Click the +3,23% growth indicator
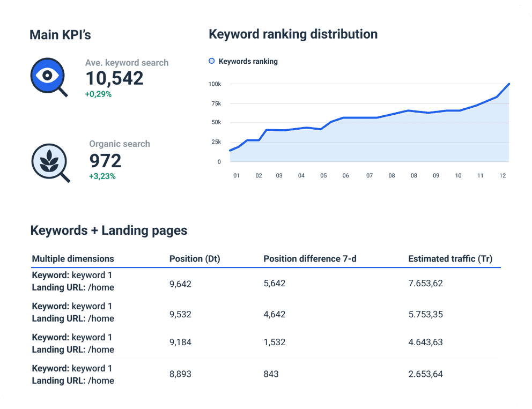The width and height of the screenshot is (532, 409). click(x=102, y=176)
